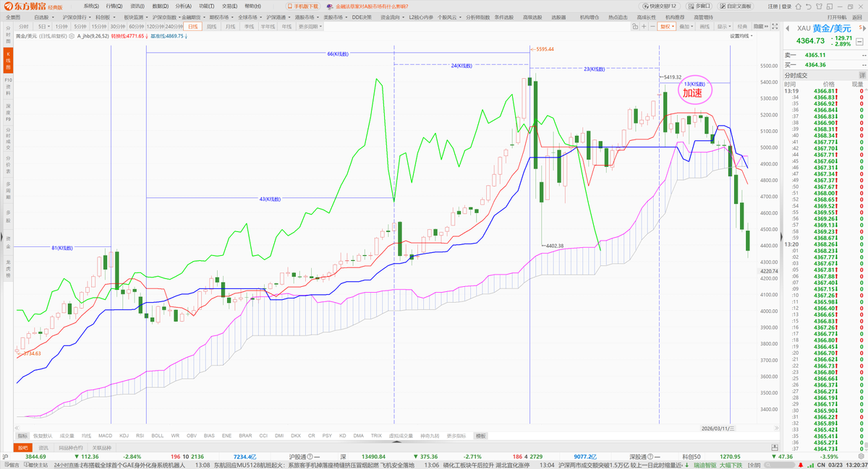868x469 pixels.
Task: Open the 行情(Q) menu
Action: pos(114,6)
